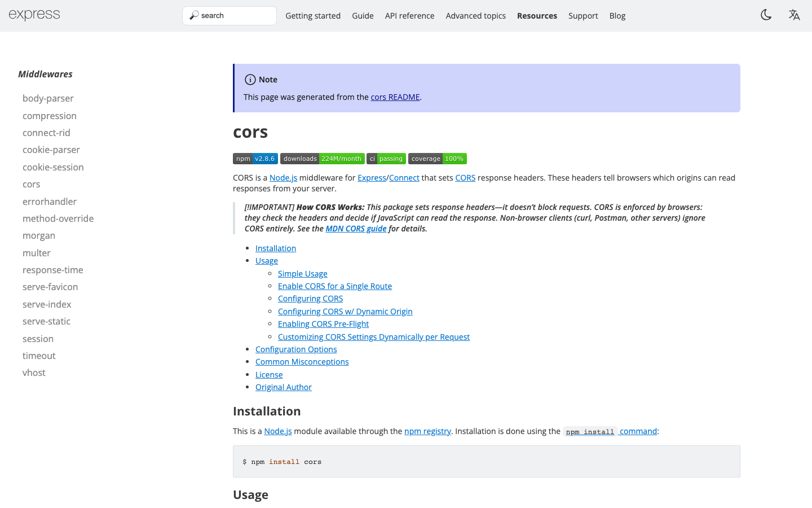The image size is (812, 508).
Task: Open cookie-session middleware in sidebar
Action: pos(53,167)
